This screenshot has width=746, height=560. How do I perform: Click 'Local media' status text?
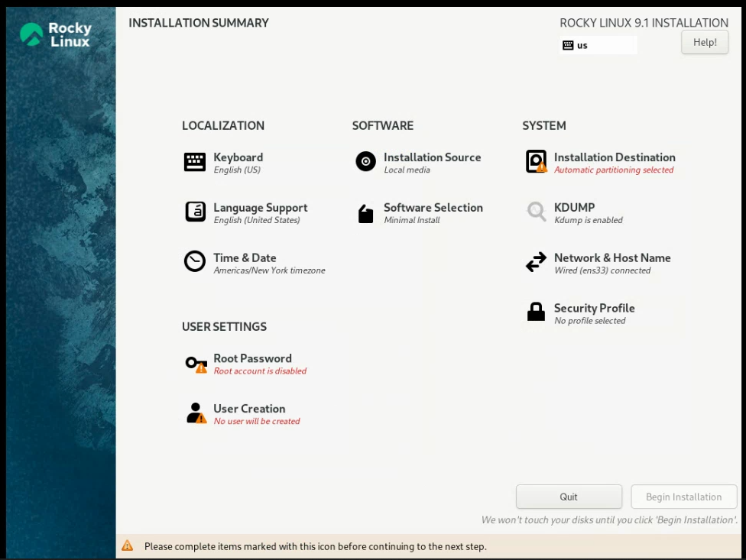point(407,170)
